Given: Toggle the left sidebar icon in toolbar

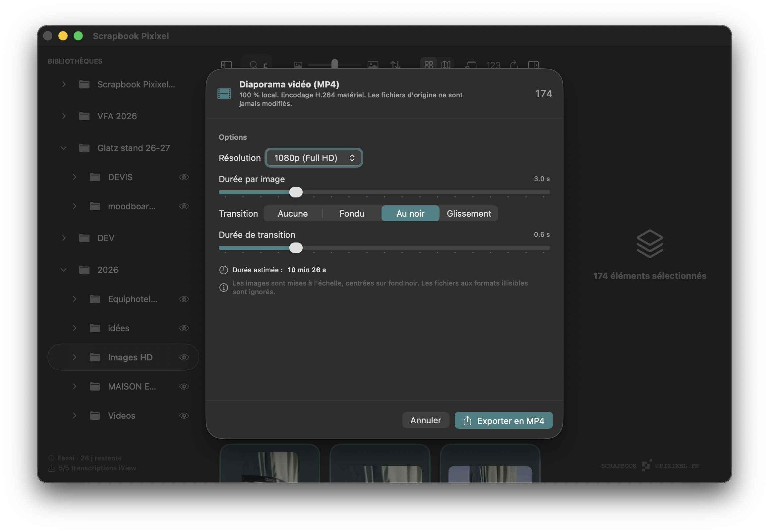Looking at the screenshot, I should tap(226, 64).
